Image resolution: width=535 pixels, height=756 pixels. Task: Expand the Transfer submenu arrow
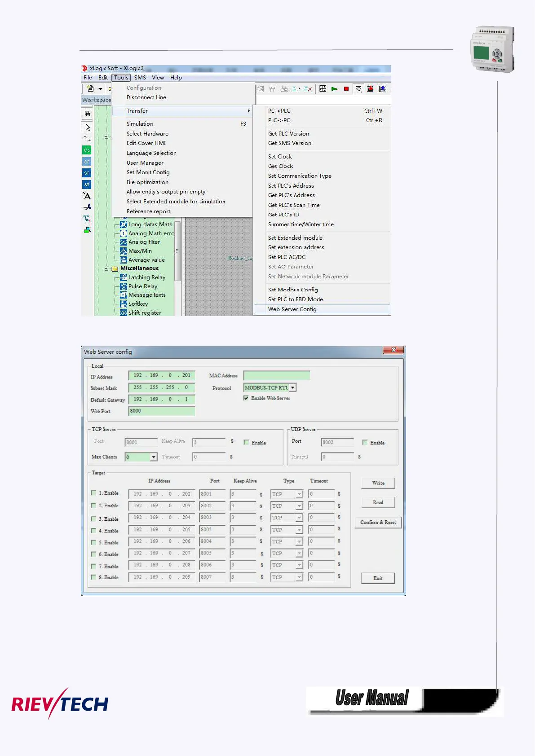(248, 111)
